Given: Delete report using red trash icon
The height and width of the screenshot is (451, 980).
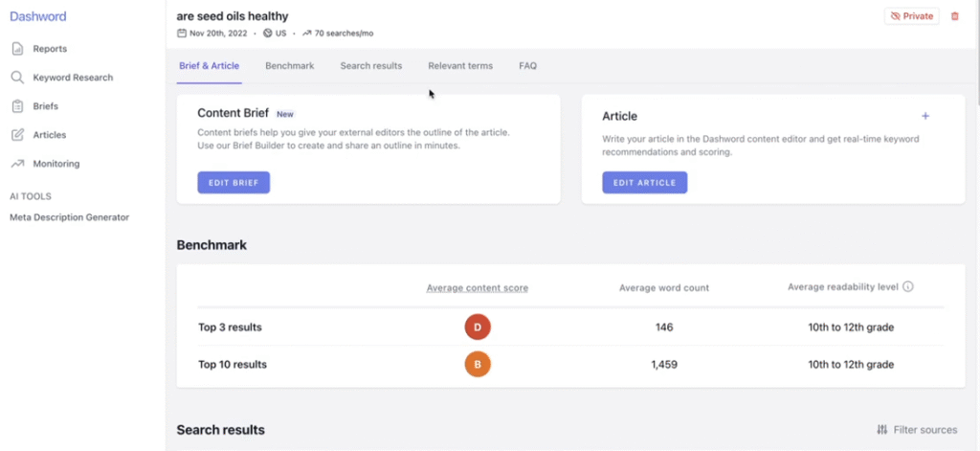Looking at the screenshot, I should pyautogui.click(x=954, y=16).
